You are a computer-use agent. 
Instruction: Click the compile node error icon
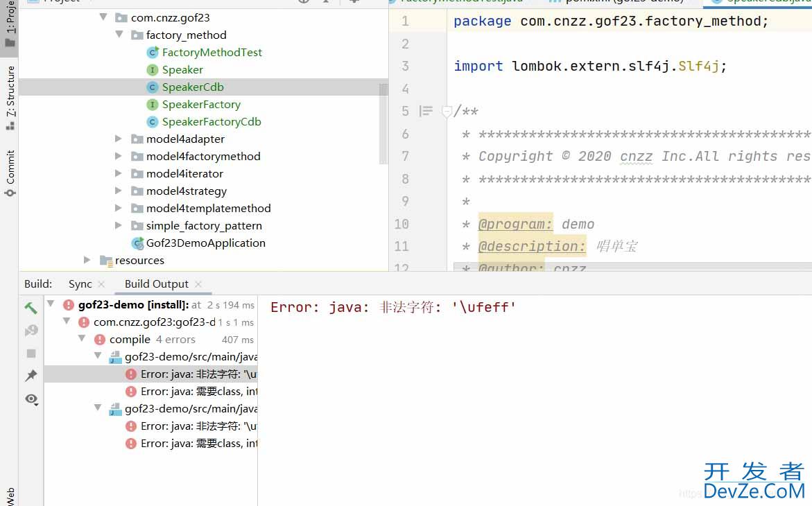coord(100,339)
